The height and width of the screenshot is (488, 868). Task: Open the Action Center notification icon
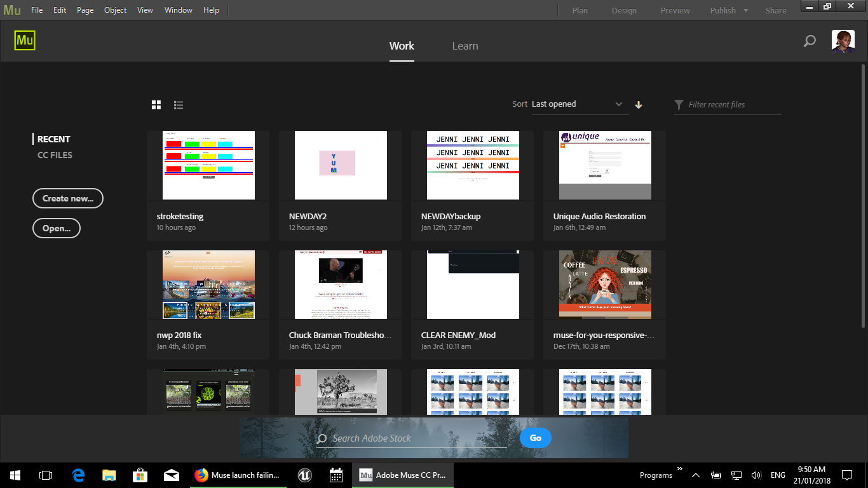point(847,475)
